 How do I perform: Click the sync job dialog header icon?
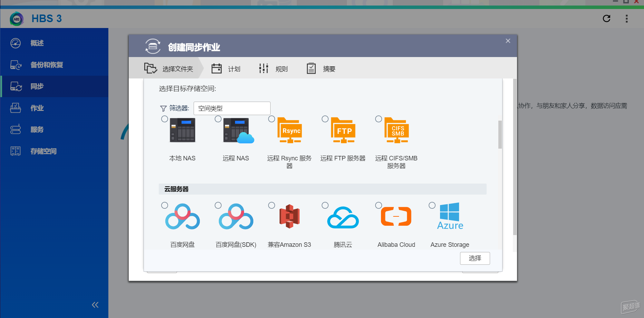[x=153, y=46]
